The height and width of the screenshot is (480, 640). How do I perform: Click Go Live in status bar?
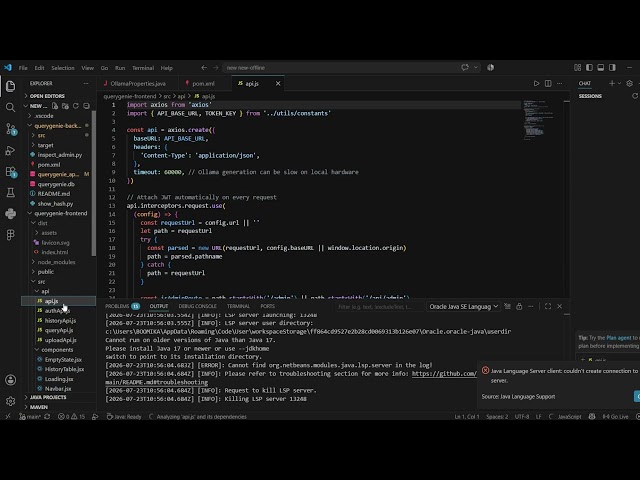pyautogui.click(x=616, y=417)
